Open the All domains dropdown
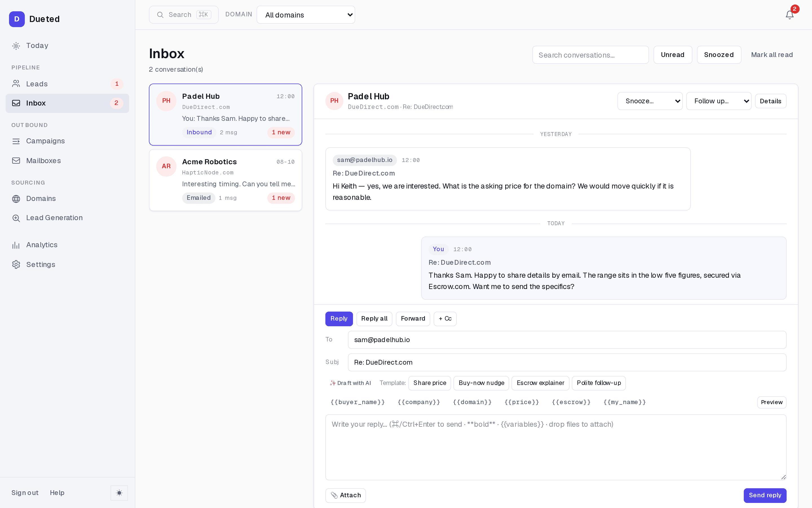Viewport: 812px width, 508px height. [306, 15]
